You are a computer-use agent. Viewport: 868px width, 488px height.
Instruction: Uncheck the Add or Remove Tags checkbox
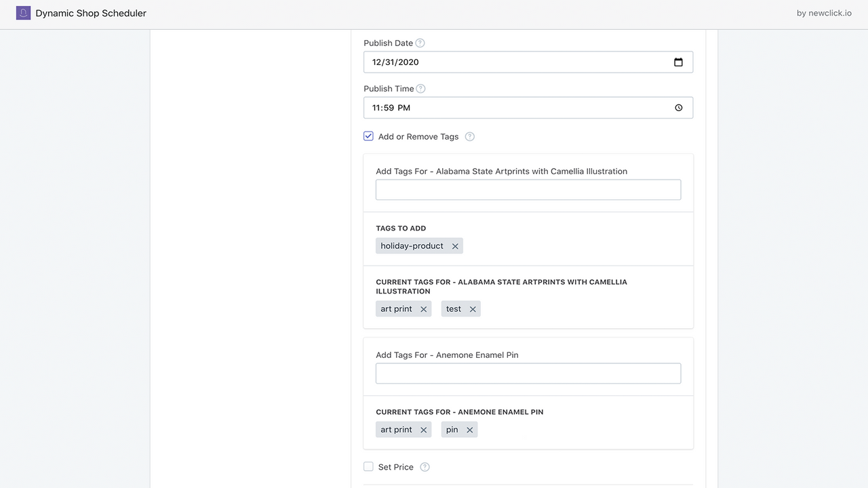coord(368,136)
